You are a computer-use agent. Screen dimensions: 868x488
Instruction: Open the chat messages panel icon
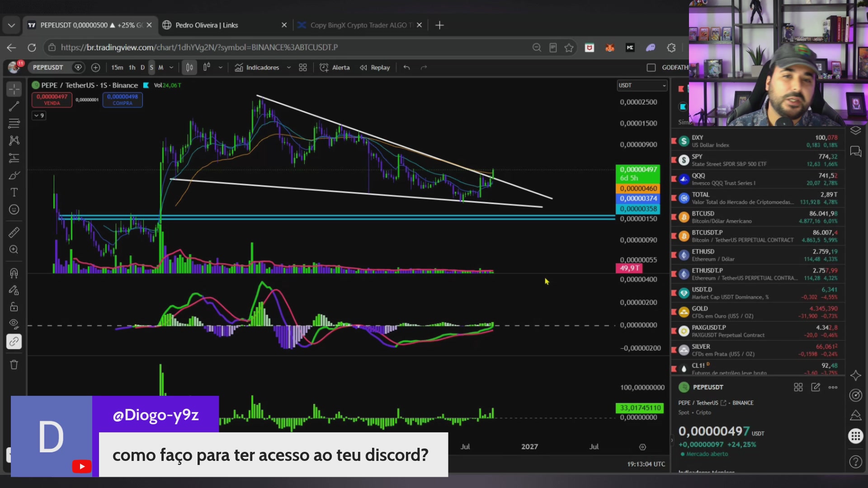(856, 151)
